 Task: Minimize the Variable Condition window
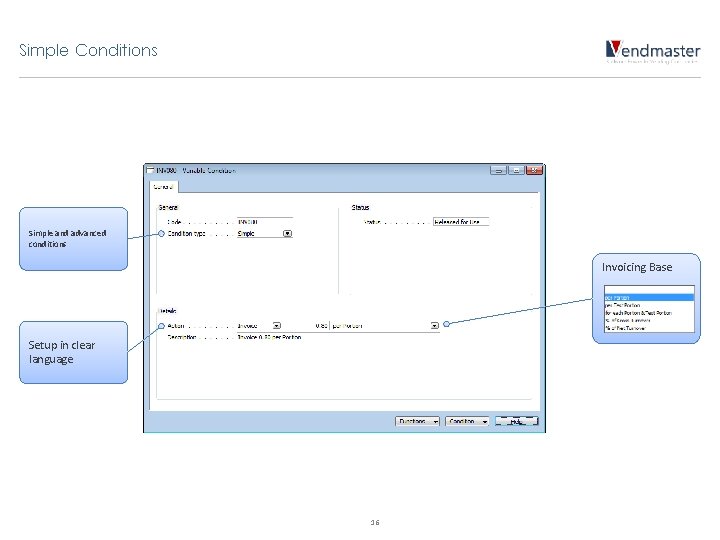[498, 170]
